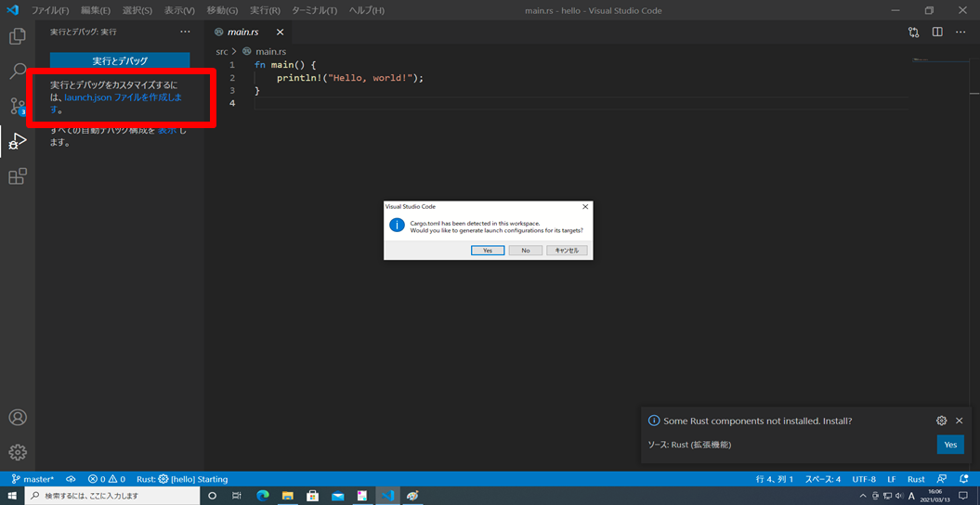Click No in the Cargo.toml dialog
This screenshot has height=505, width=980.
(x=525, y=251)
